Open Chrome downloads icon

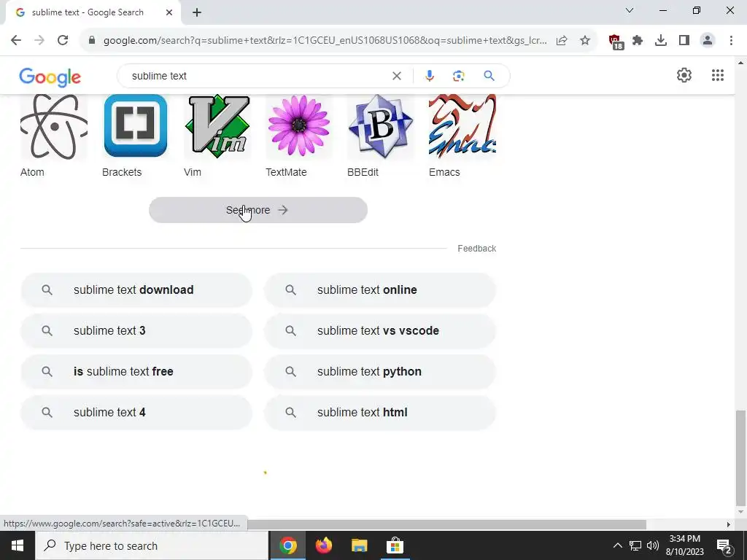coord(661,41)
